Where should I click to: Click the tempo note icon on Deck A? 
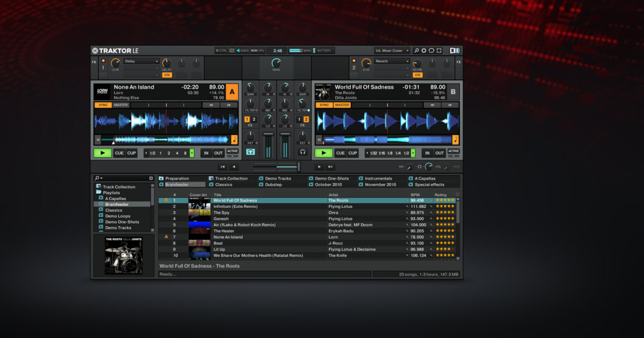[234, 140]
